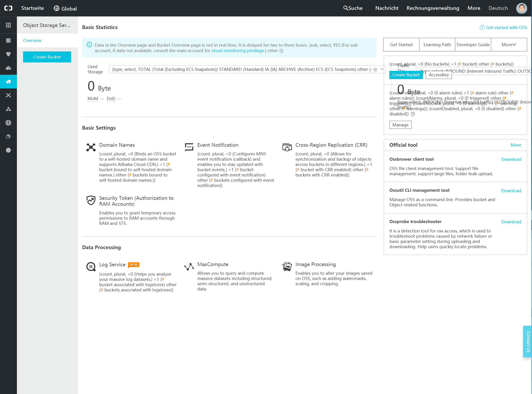Screen dimensions: 532x394
Task: Open Nachricht in top navigation
Action: point(387,8)
